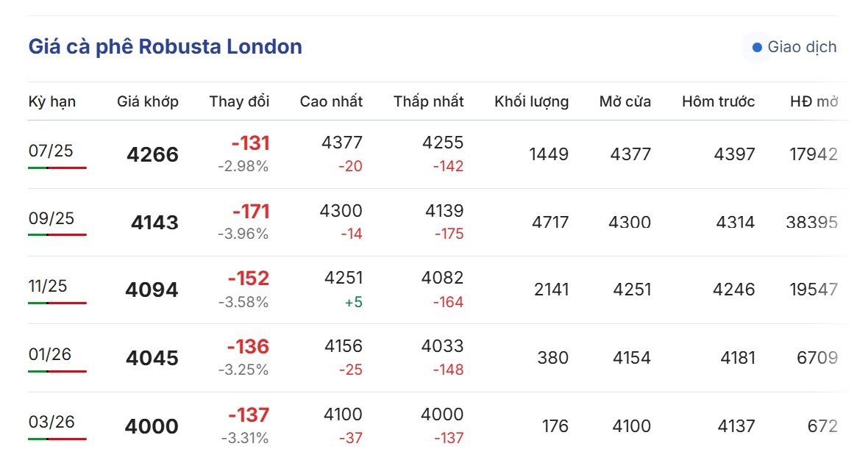868x460 pixels.
Task: Select the Mở cửa column header
Action: pos(625,101)
